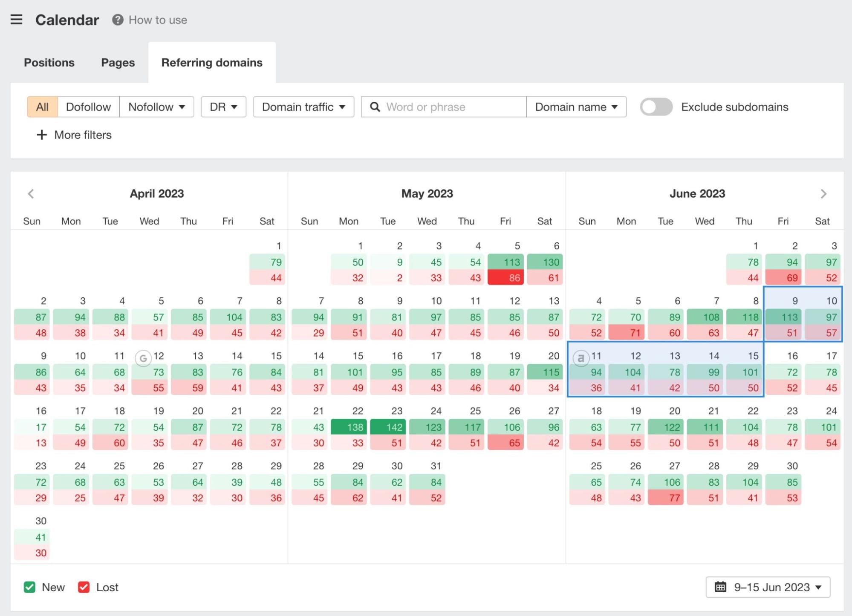Click the calendar icon in date range picker
The image size is (852, 616).
(720, 587)
